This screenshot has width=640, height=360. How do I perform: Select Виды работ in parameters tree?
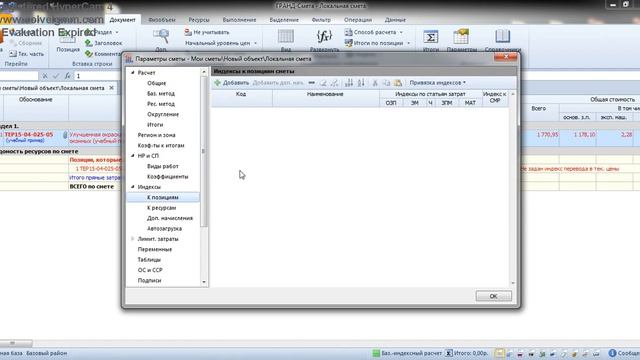(162, 166)
